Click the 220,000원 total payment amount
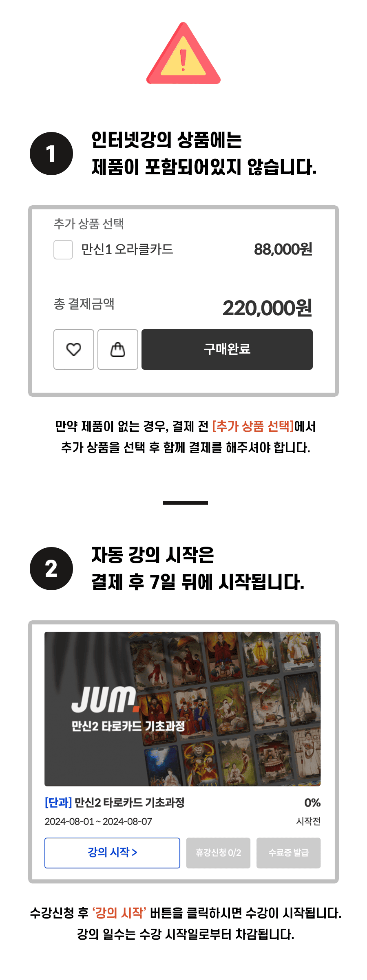367x980 pixels. (268, 308)
